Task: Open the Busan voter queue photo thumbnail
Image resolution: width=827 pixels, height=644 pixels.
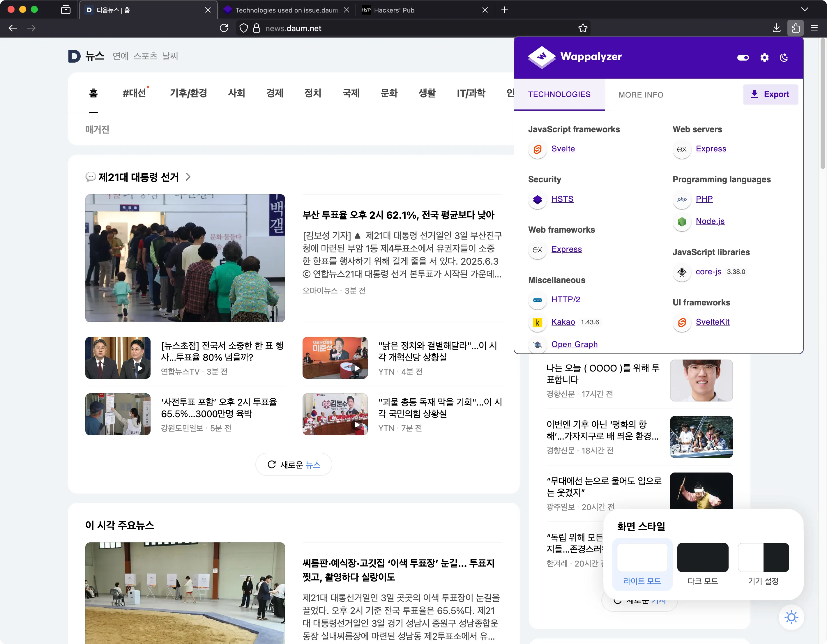Action: point(185,258)
